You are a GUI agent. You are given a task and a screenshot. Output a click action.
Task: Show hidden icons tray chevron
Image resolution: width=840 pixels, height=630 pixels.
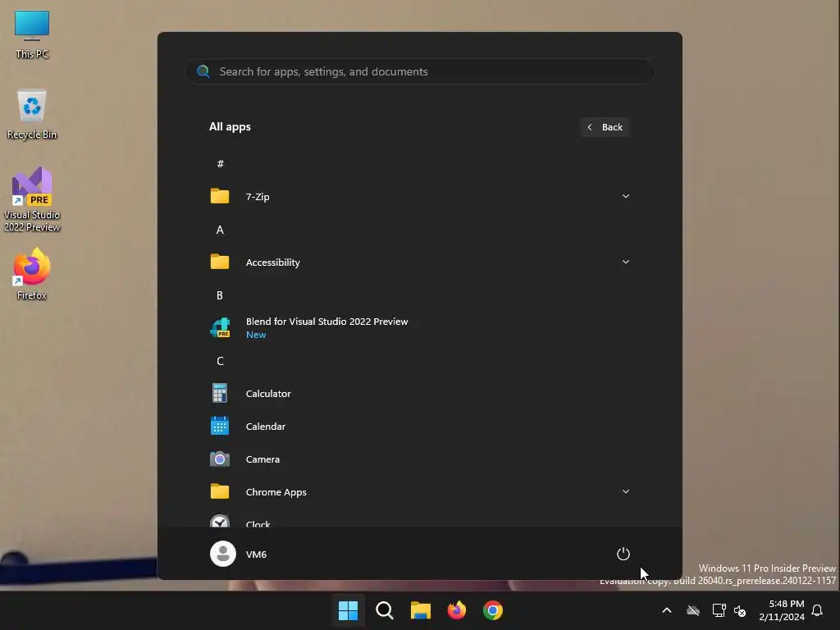667,610
